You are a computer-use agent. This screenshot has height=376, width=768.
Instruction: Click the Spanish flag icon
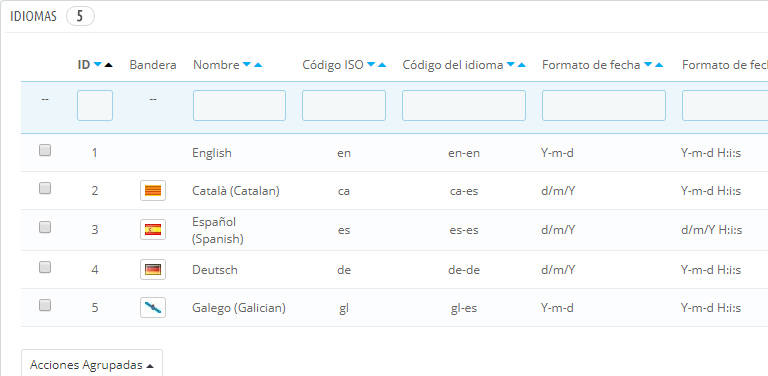point(153,229)
